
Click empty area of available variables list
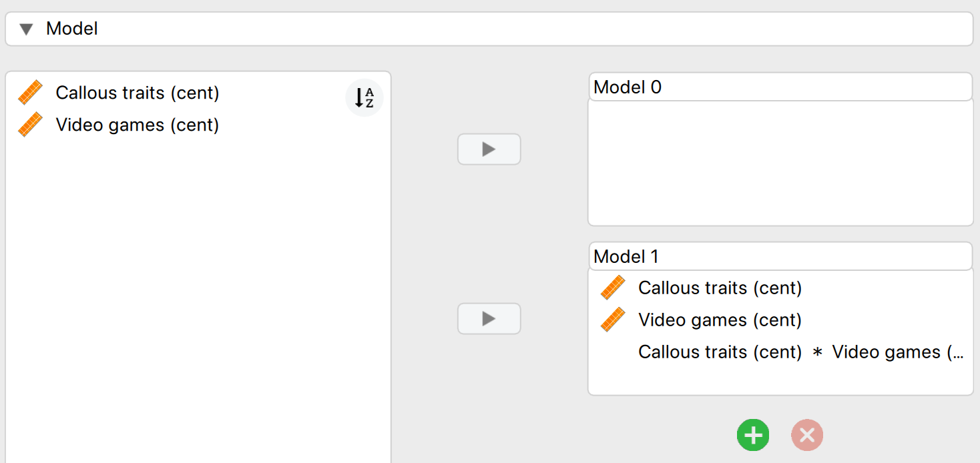(198, 300)
